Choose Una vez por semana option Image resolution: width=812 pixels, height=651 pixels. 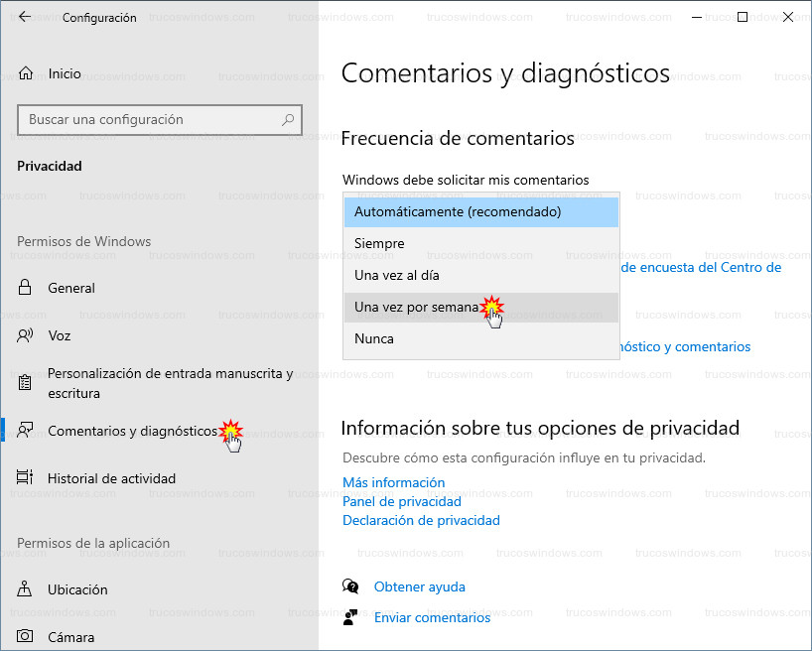tap(481, 307)
